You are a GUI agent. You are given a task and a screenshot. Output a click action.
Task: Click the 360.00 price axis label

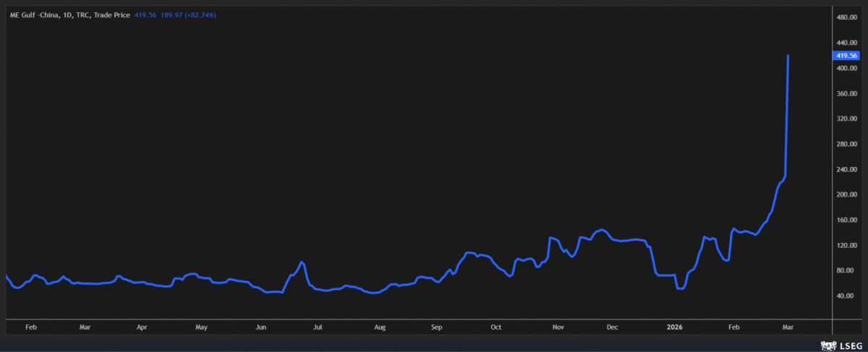pos(846,93)
